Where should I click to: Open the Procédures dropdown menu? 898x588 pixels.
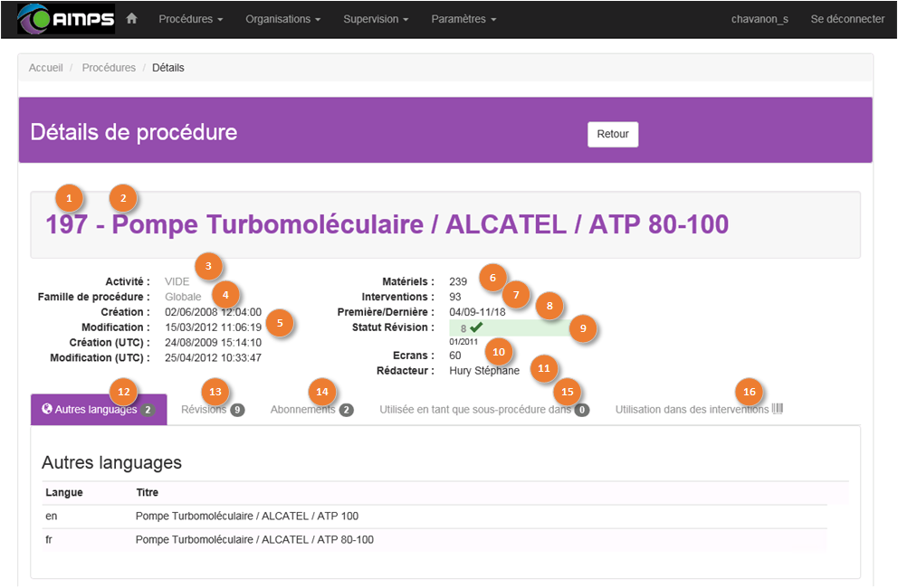(191, 19)
